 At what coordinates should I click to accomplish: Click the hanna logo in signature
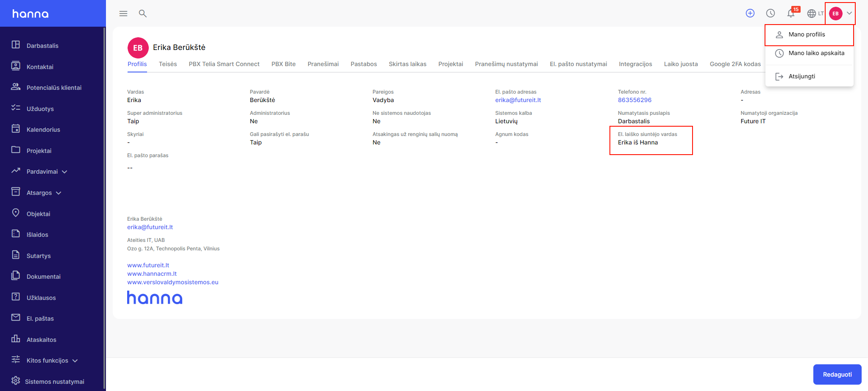pyautogui.click(x=155, y=297)
